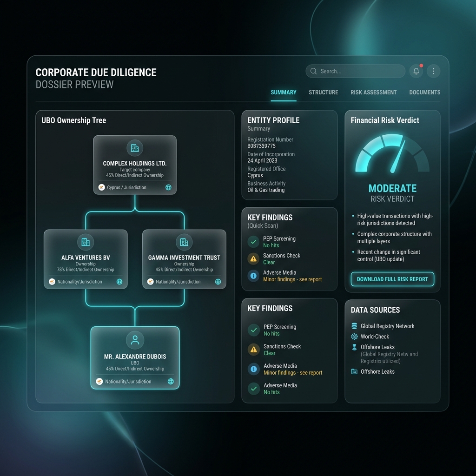Image resolution: width=476 pixels, height=476 pixels.
Task: Click the globe icon on Alexandre Dubois card
Action: 171,381
